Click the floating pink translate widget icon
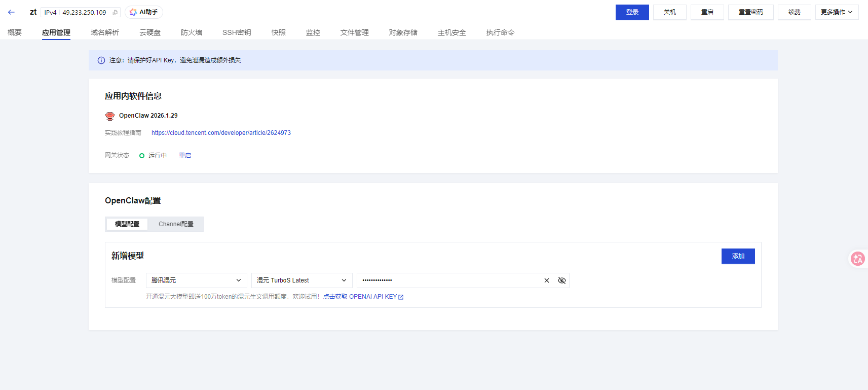This screenshot has width=868, height=390. (858, 259)
